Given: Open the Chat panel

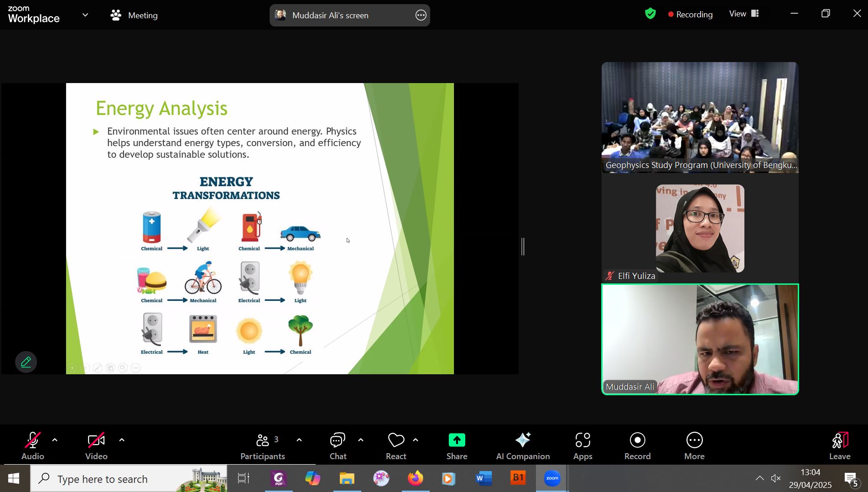Looking at the screenshot, I should [338, 446].
